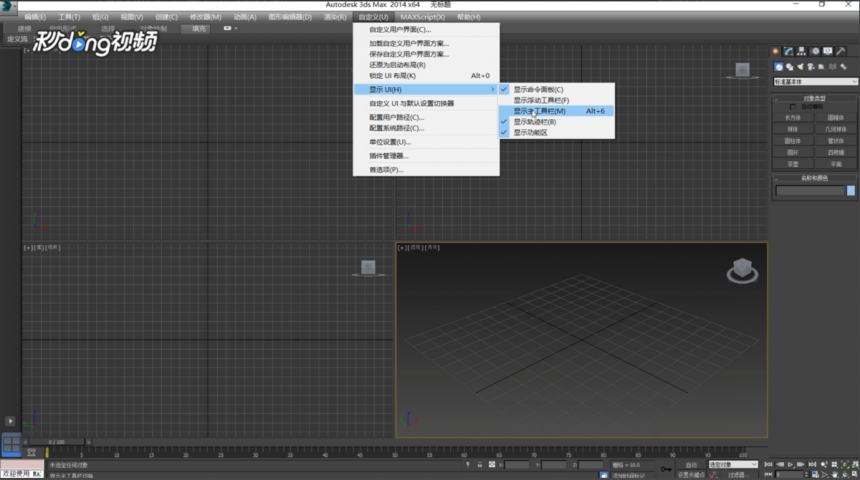Viewport: 860px width, 480px height.
Task: Toggle Show Command Panel (C) menu item
Action: coord(556,89)
